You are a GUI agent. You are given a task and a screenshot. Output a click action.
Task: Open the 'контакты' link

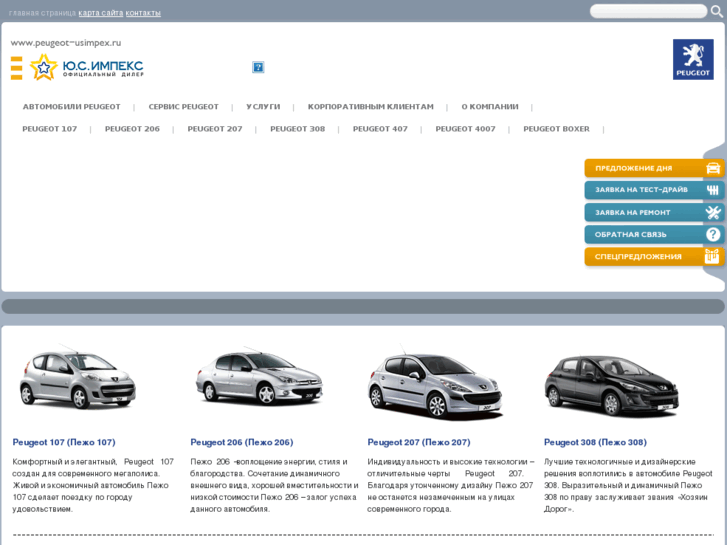(x=143, y=13)
